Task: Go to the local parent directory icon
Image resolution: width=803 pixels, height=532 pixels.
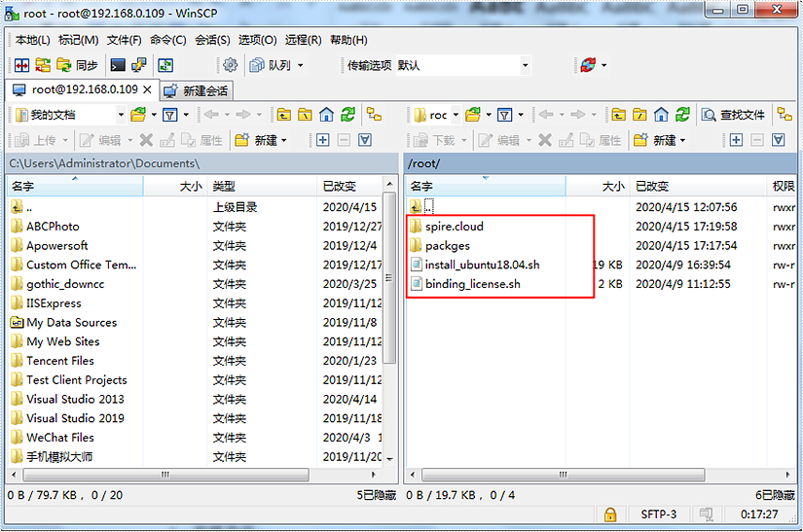Action: click(283, 115)
